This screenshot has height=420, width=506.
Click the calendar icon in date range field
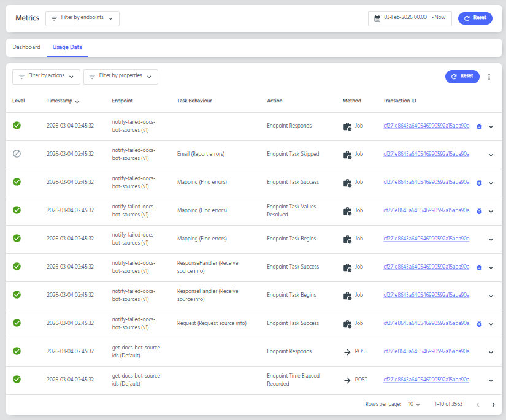point(377,18)
